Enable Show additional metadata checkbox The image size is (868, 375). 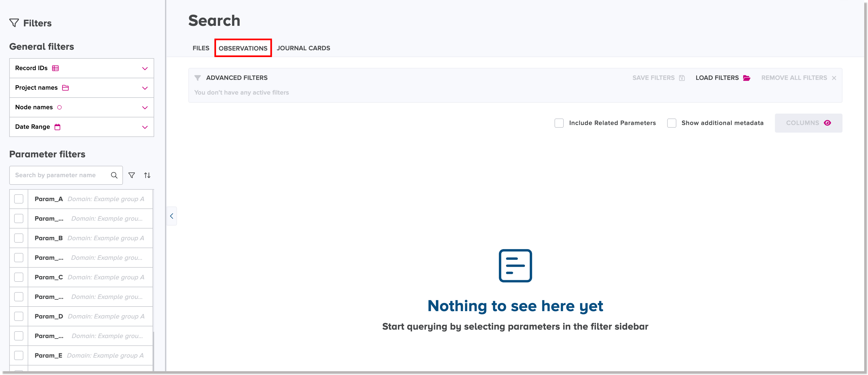coord(671,123)
